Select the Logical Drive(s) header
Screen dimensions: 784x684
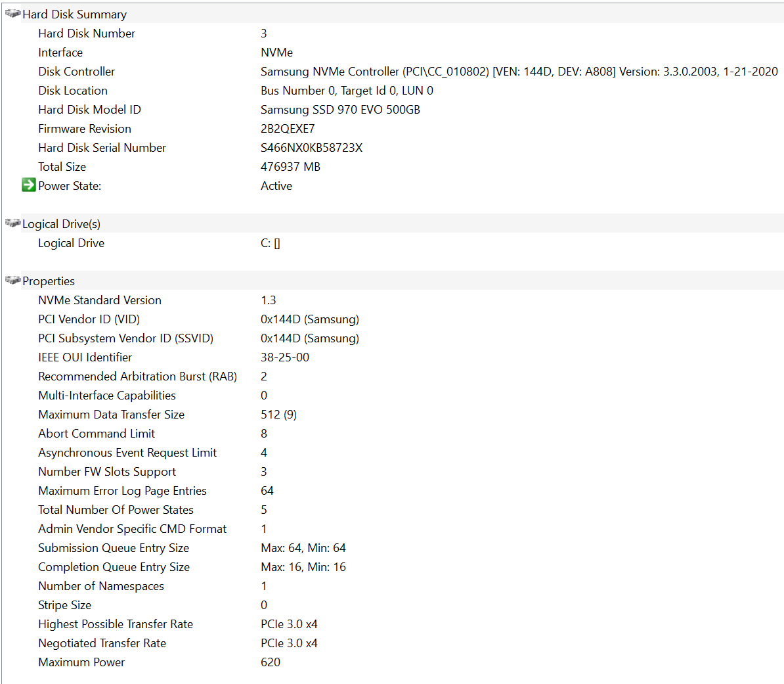(x=62, y=224)
